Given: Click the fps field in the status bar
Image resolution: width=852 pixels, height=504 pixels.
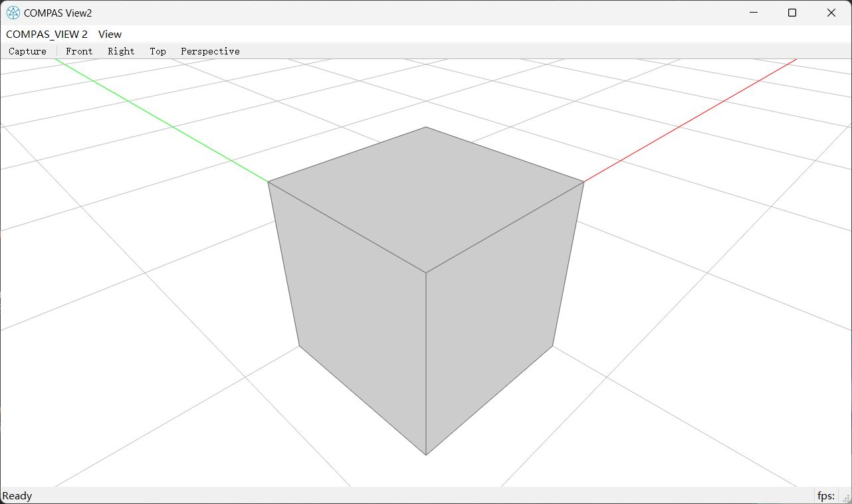Looking at the screenshot, I should (826, 496).
